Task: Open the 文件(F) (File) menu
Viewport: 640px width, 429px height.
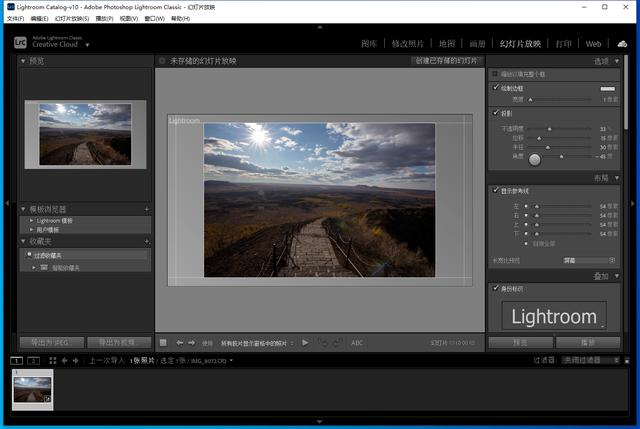Action: coord(16,18)
